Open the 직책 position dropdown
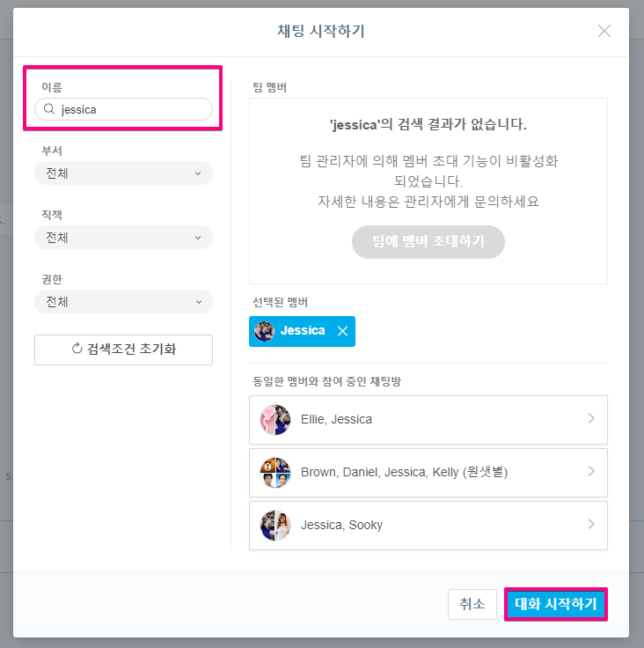The width and height of the screenshot is (644, 648). click(123, 238)
